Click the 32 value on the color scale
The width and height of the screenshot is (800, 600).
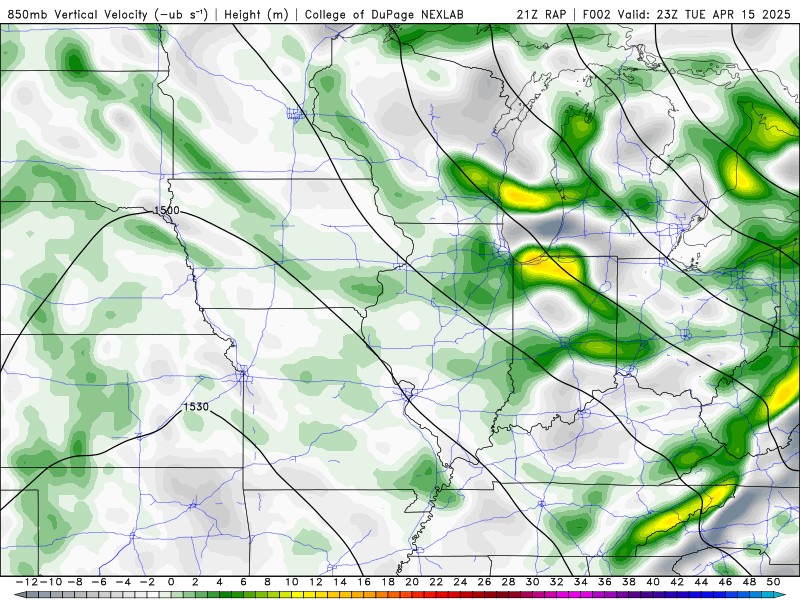pyautogui.click(x=557, y=582)
